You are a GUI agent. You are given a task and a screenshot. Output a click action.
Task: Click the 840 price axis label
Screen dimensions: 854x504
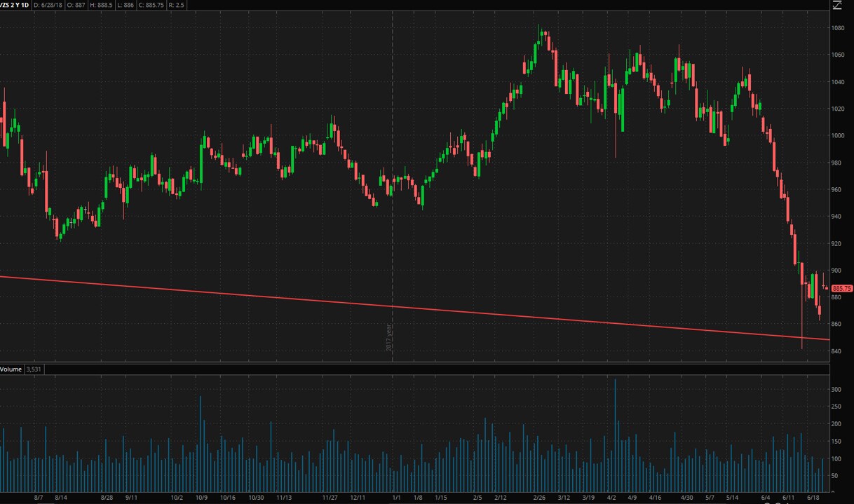pyautogui.click(x=838, y=351)
